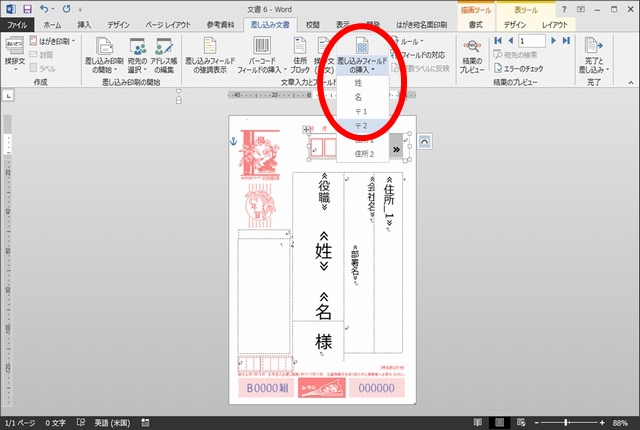Open Ribbon Display Options button
640x430 pixels.
click(581, 9)
